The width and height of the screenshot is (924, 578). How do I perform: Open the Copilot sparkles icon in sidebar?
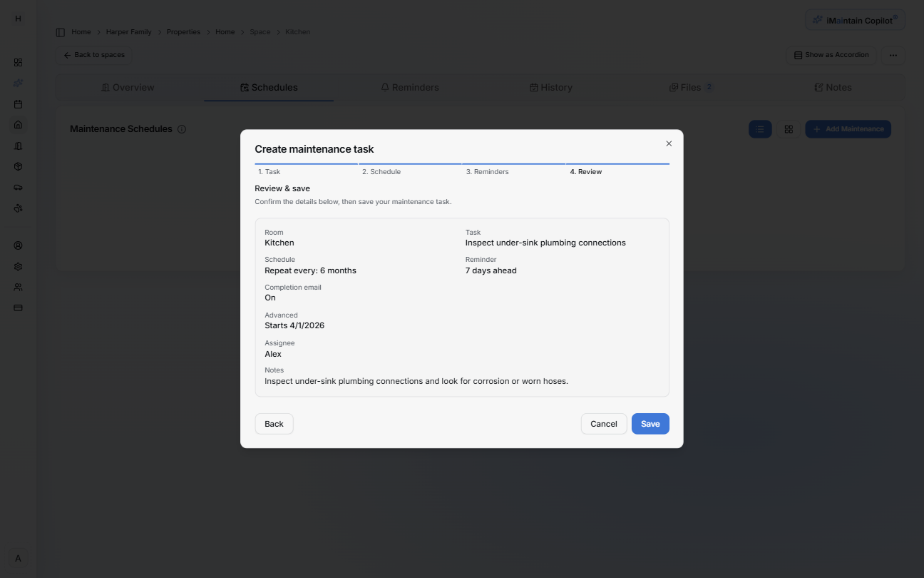(x=18, y=83)
